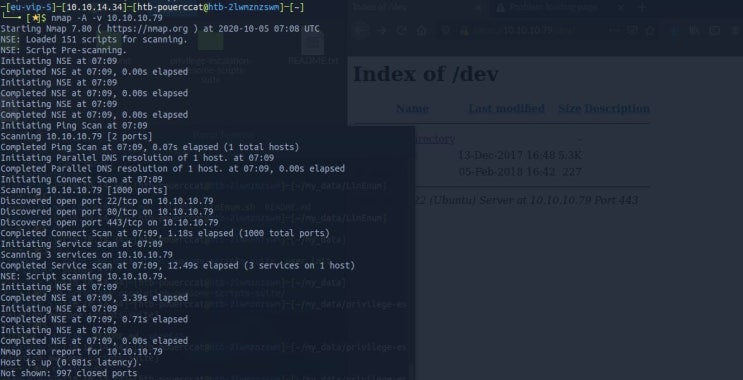Sort listing by Description column
Screen dimensions: 743x380
617,109
